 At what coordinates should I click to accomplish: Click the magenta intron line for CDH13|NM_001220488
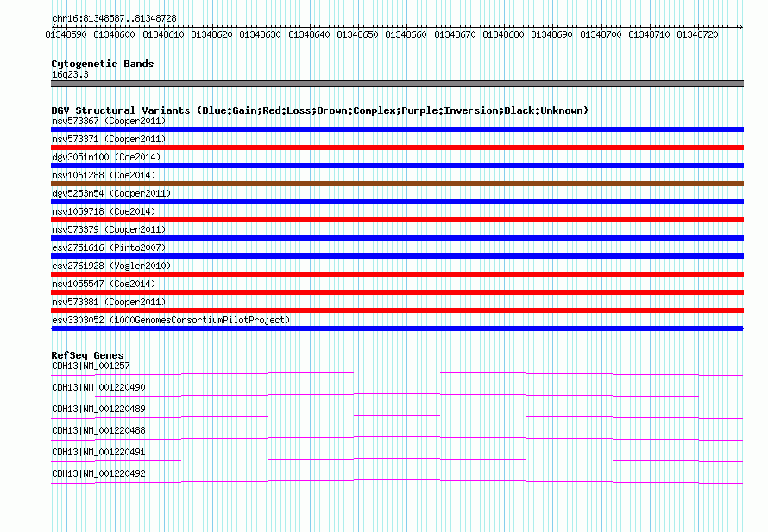click(397, 439)
